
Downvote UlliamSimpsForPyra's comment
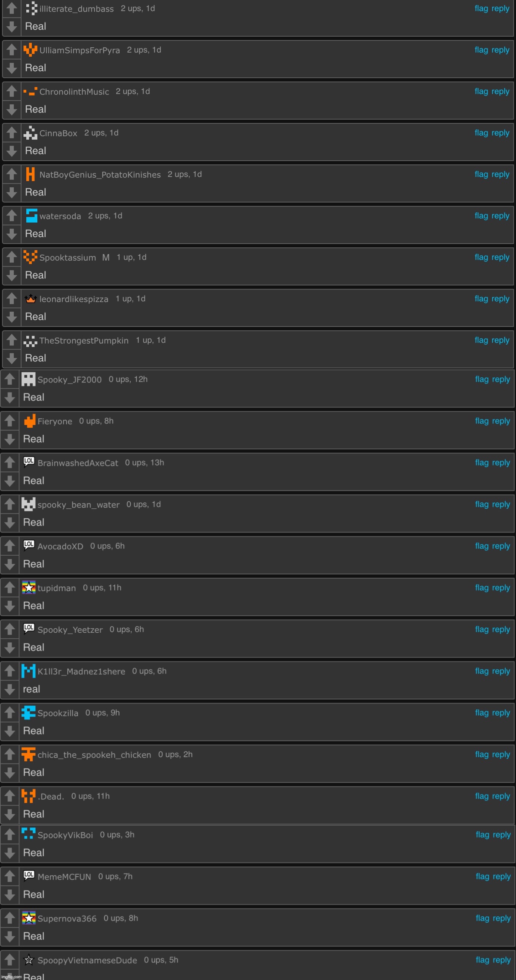(x=12, y=68)
